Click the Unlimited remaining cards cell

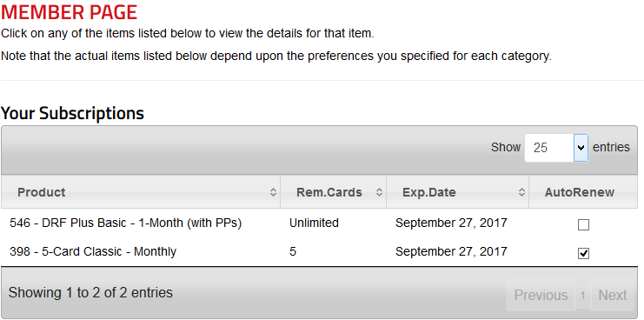(x=315, y=223)
